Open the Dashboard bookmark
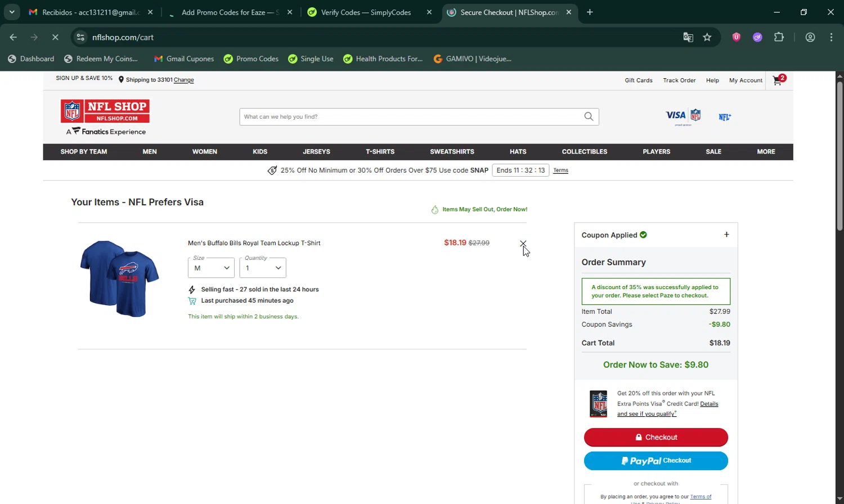The image size is (844, 504). [x=31, y=58]
